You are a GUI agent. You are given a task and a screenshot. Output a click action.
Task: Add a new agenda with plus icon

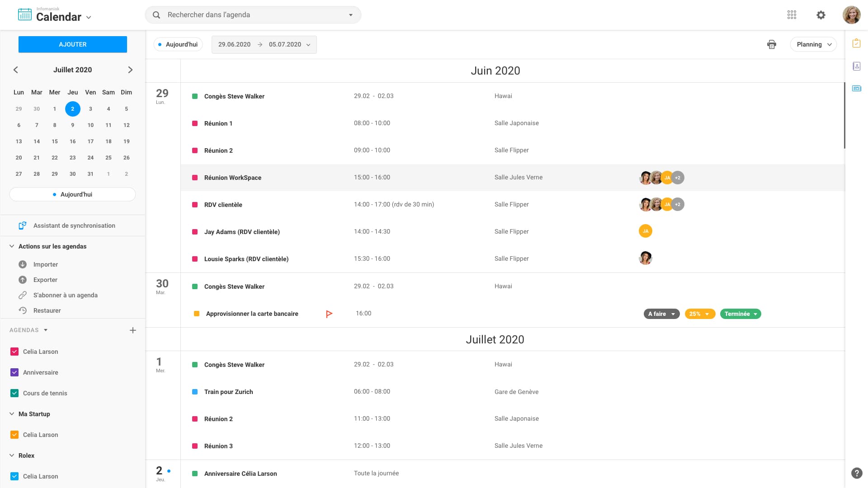(133, 330)
